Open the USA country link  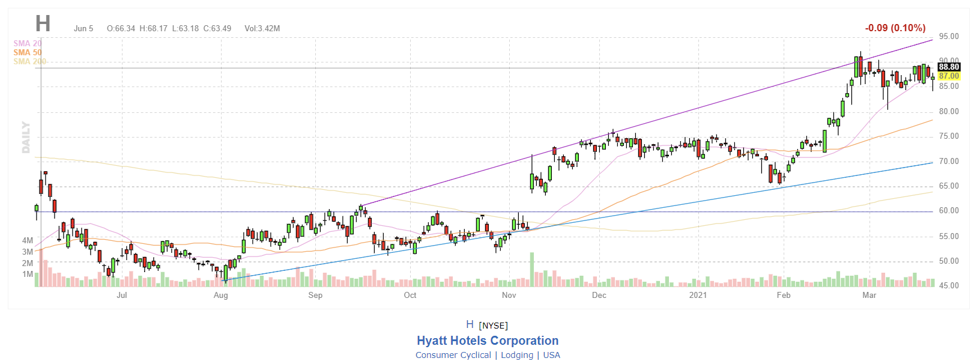click(x=552, y=355)
